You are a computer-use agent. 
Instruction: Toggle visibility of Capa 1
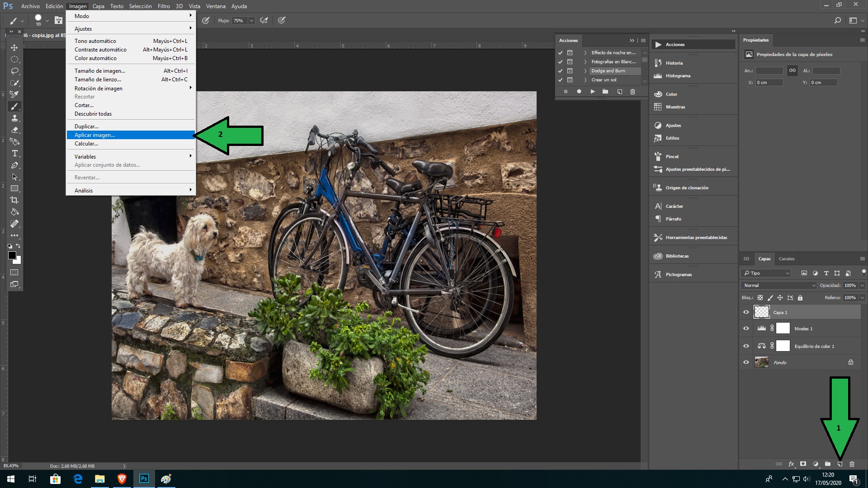(746, 312)
